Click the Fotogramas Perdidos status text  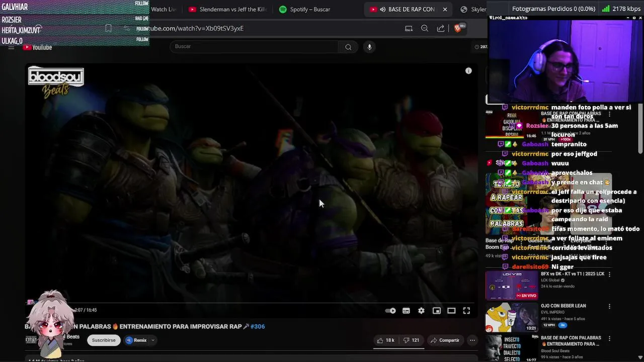[553, 9]
